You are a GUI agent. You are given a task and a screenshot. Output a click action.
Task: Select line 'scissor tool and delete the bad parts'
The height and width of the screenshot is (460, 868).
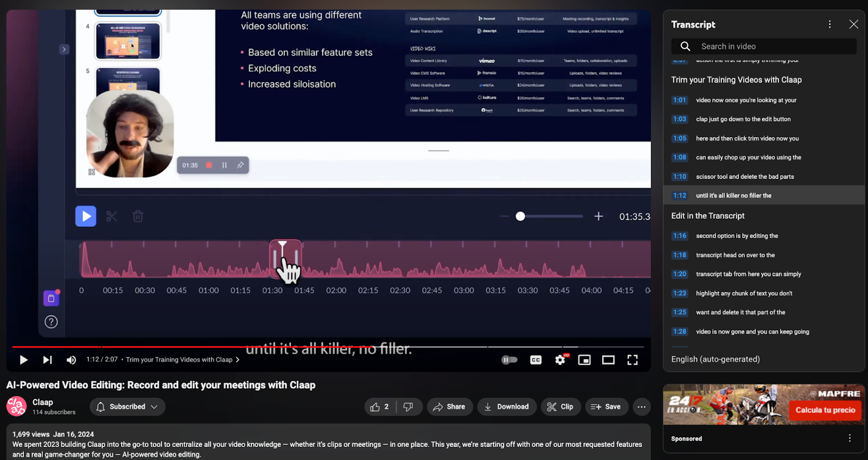pyautogui.click(x=764, y=177)
